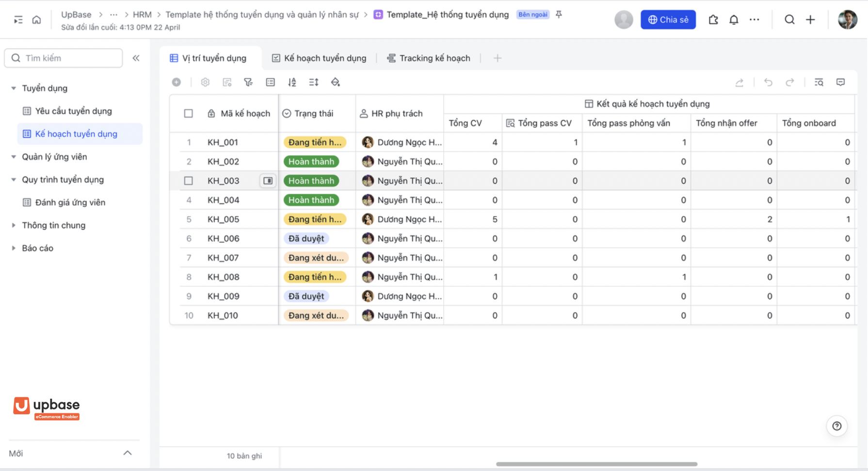Tick the select-all checkbox in table header

click(189, 113)
